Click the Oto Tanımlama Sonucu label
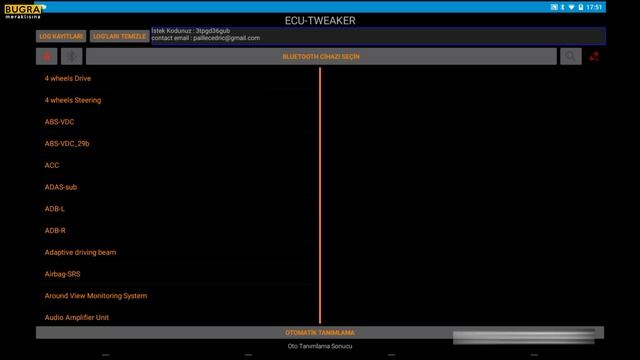640x360 pixels. (x=320, y=346)
